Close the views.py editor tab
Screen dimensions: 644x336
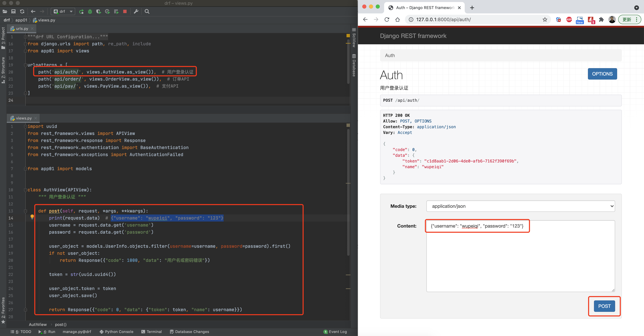pyautogui.click(x=35, y=118)
